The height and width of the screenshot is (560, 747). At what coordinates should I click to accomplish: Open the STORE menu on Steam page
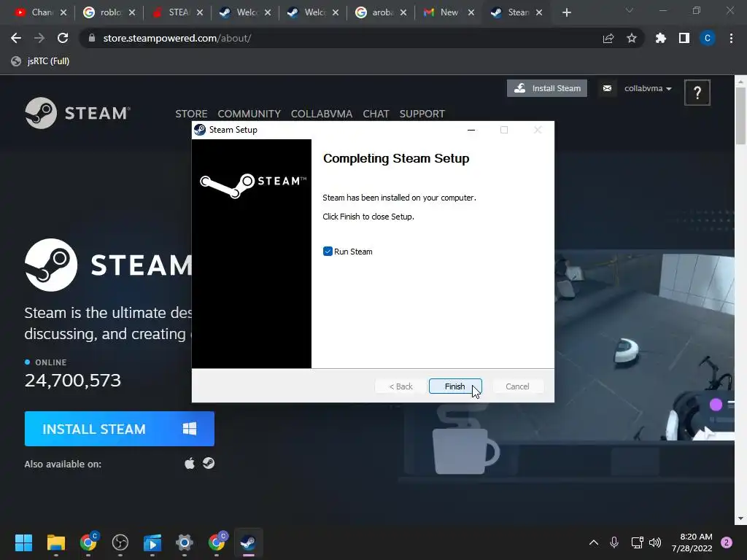pos(191,114)
